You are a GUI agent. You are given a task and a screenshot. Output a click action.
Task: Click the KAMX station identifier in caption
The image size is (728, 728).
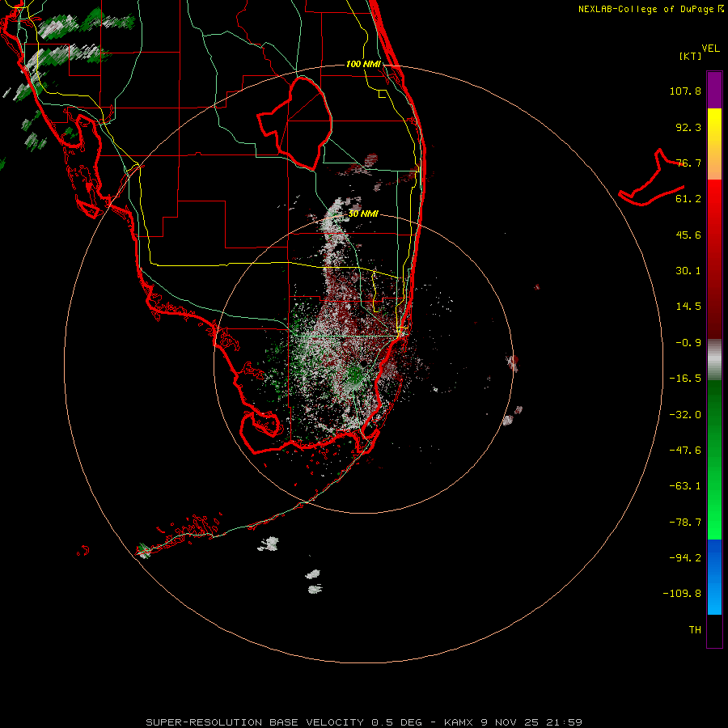click(459, 722)
